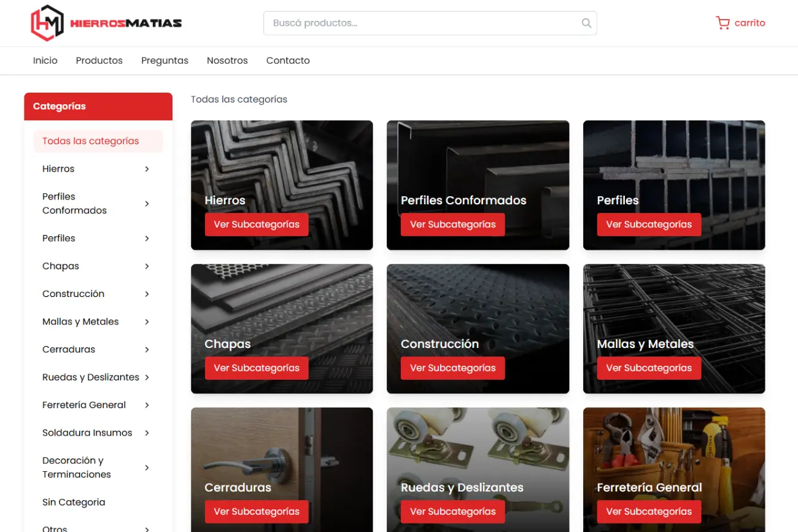The height and width of the screenshot is (532, 798).
Task: Click Ver Subcategorías on Ruedas y Deslizantes card
Action: point(452,512)
